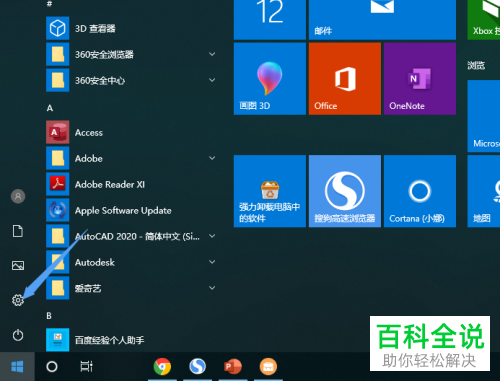
Task: Open Apple Software Update icon
Action: tap(58, 210)
